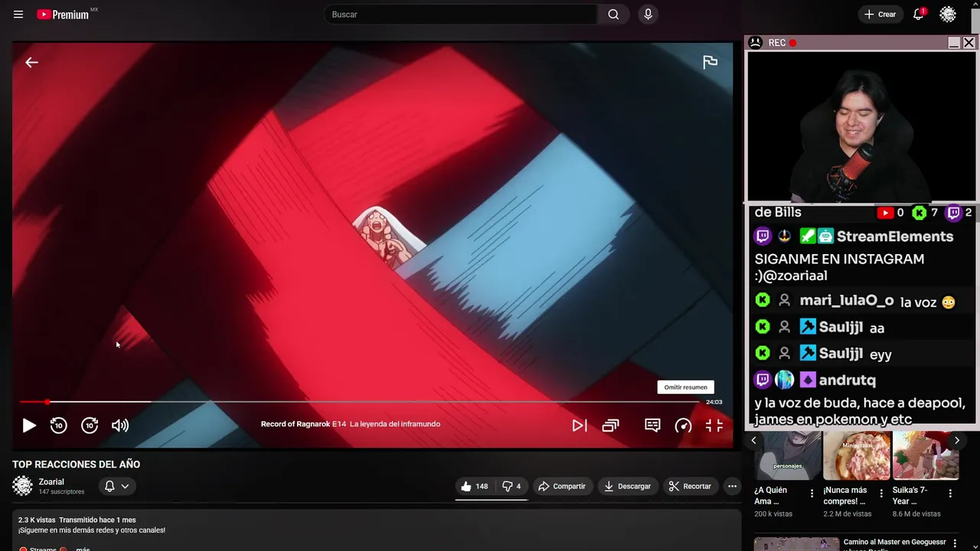
Task: Click the mari_lulaO_o username in chat
Action: (x=847, y=301)
